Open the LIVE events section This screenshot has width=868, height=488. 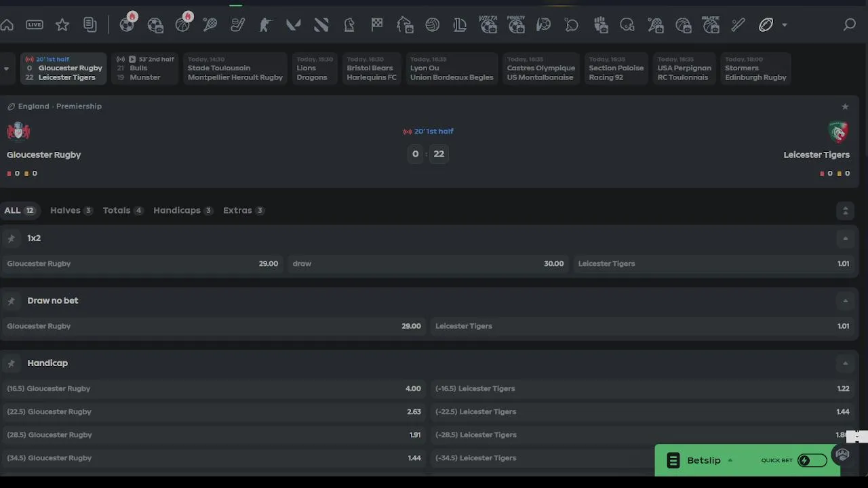click(35, 25)
